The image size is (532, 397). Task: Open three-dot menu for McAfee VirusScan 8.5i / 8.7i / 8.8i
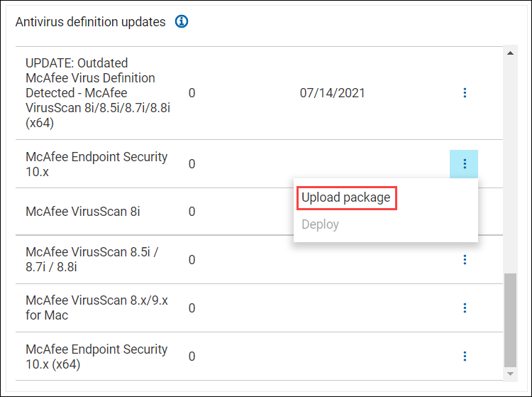point(465,260)
